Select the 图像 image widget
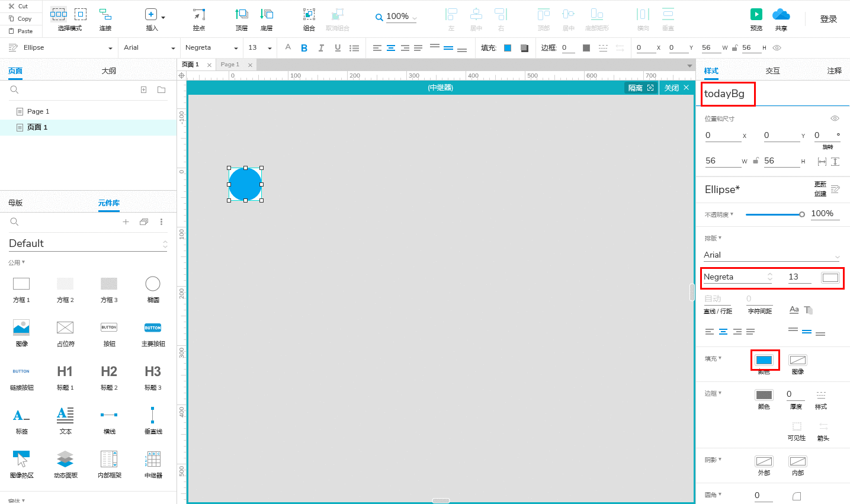Image resolution: width=850 pixels, height=504 pixels. coord(21,333)
